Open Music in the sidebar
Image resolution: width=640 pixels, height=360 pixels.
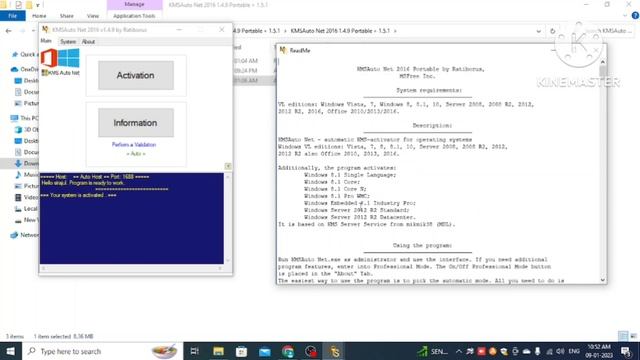(27, 175)
